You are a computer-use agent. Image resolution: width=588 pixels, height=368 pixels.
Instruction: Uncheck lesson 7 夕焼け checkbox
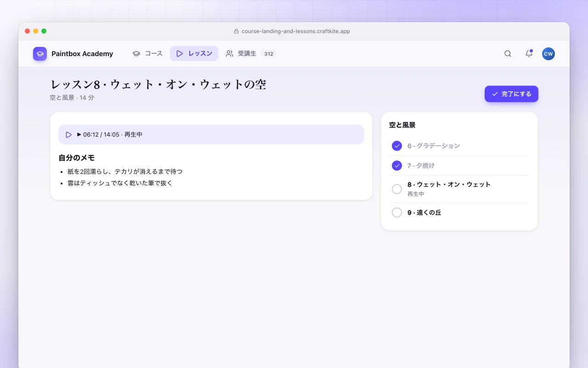coord(397,166)
